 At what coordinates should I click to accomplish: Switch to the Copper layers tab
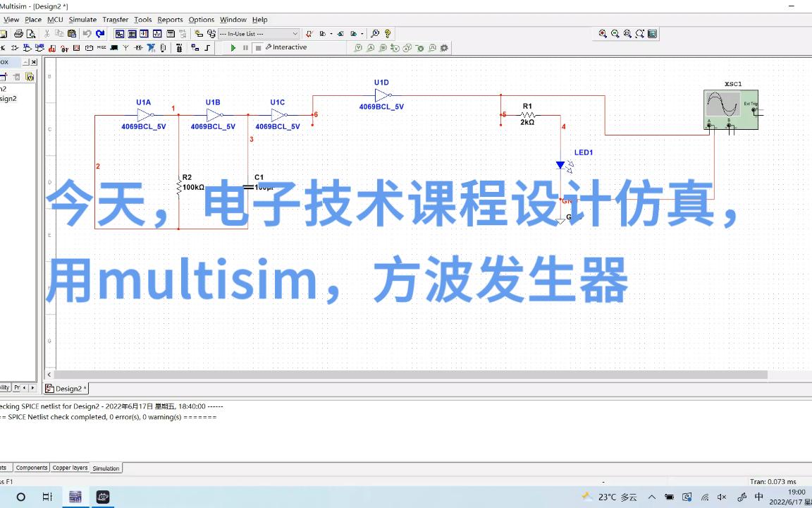tap(70, 468)
